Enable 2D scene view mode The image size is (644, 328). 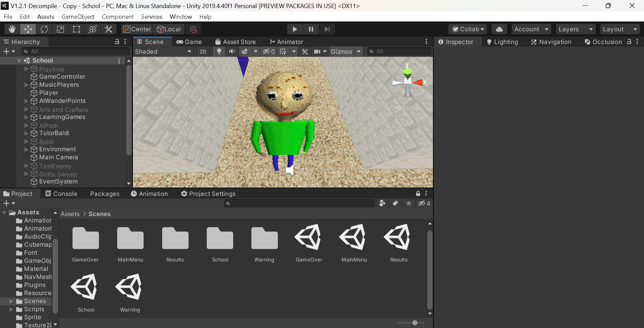click(203, 51)
